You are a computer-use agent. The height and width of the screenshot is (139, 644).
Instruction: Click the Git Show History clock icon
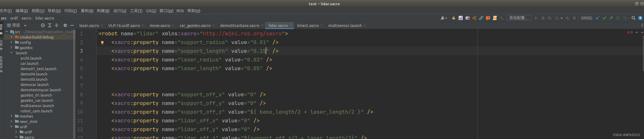[618, 18]
